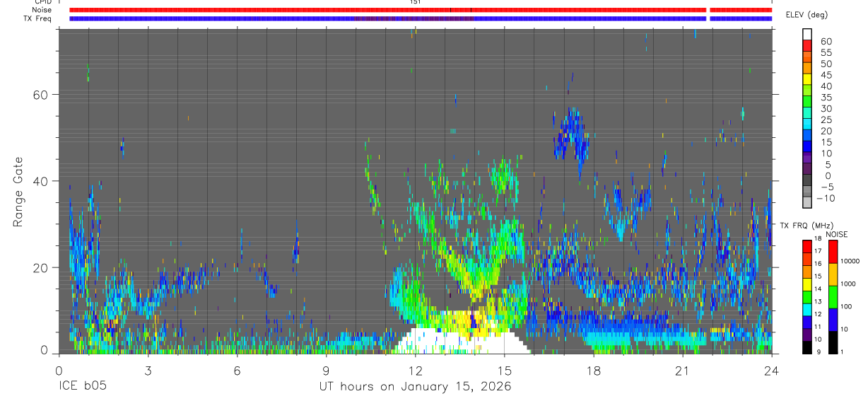Click the 1000 label on NOISE legend

click(849, 284)
